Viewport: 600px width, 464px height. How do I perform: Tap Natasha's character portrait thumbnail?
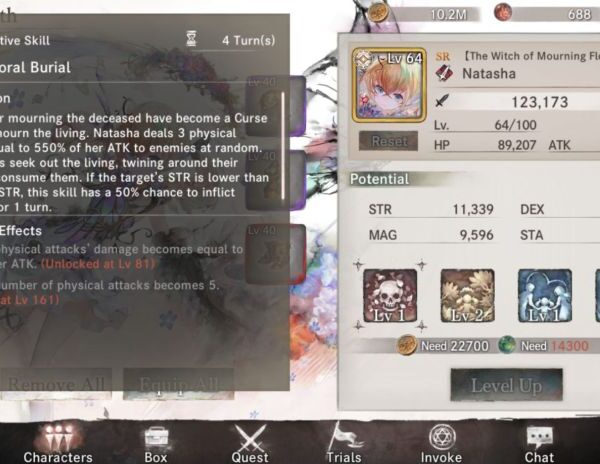pos(389,85)
